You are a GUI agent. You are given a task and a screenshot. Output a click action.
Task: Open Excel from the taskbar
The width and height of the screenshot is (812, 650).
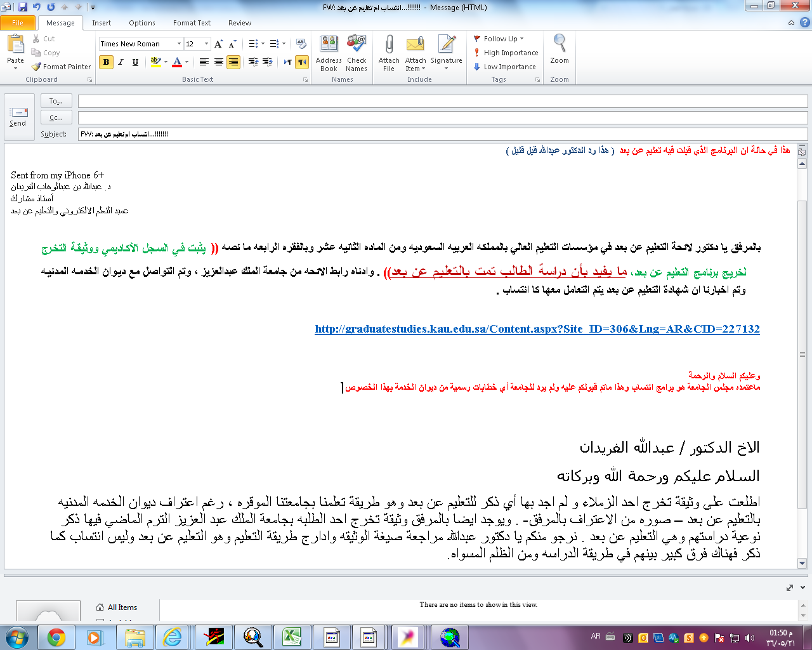(291, 637)
